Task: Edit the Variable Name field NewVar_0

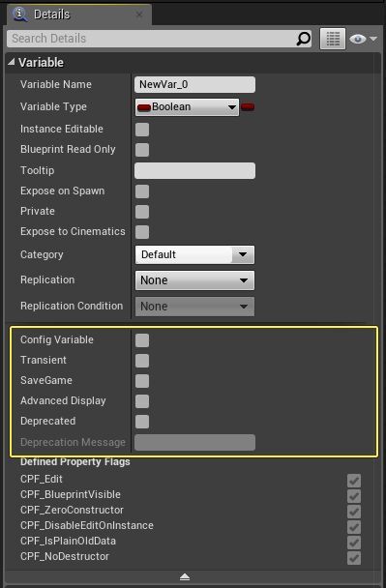Action: point(194,84)
